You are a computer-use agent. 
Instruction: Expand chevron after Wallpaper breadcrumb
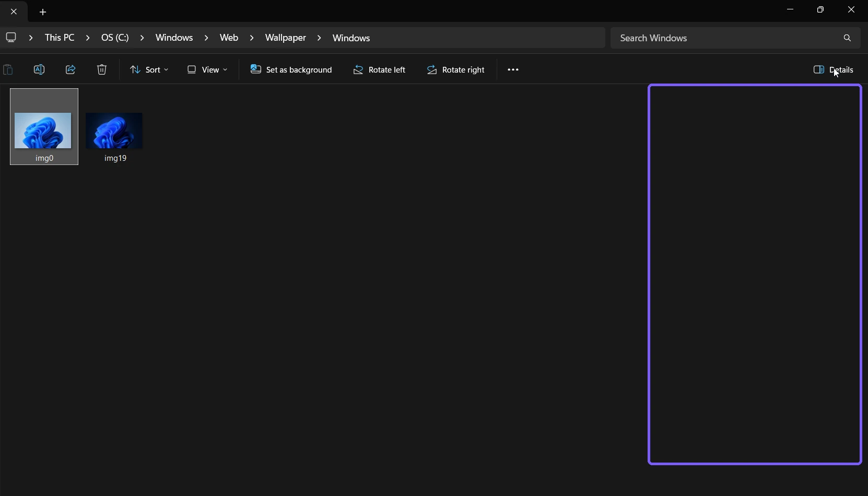(x=319, y=38)
